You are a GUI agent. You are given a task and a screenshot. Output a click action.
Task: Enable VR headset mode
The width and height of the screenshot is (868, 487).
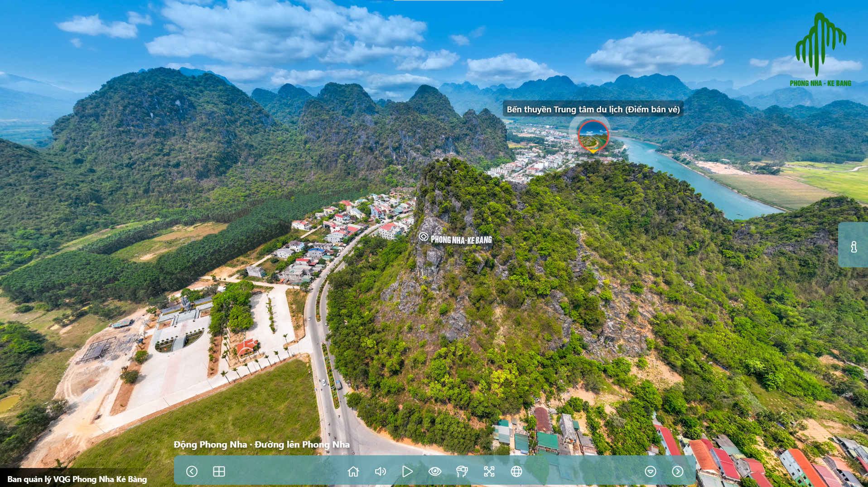coord(462,472)
